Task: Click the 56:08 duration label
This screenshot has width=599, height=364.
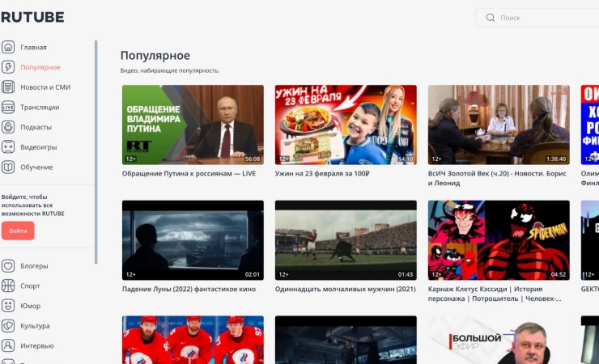Action: (x=252, y=159)
